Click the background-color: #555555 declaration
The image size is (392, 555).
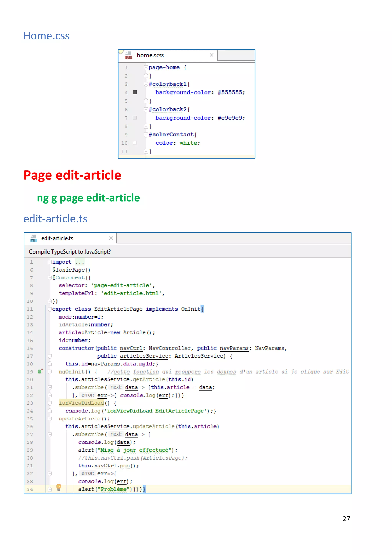click(x=200, y=93)
